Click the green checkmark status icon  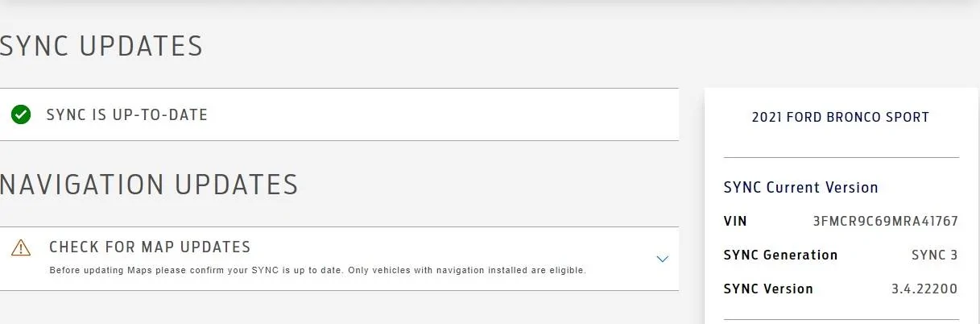(x=21, y=114)
